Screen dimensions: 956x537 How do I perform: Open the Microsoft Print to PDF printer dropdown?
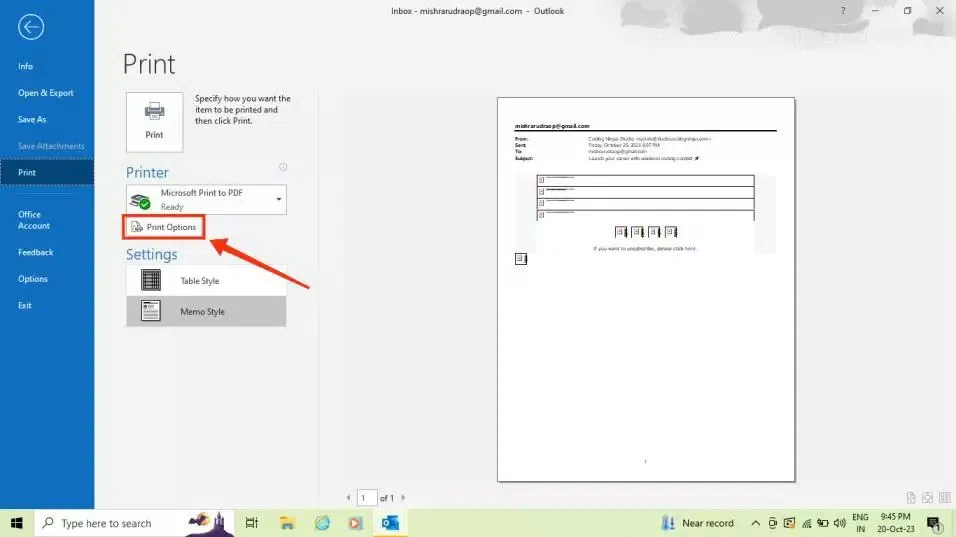pyautogui.click(x=206, y=199)
